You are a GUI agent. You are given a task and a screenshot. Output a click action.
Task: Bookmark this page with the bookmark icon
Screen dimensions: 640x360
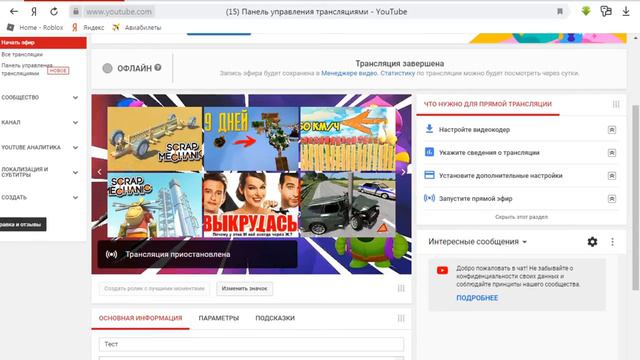tap(560, 11)
